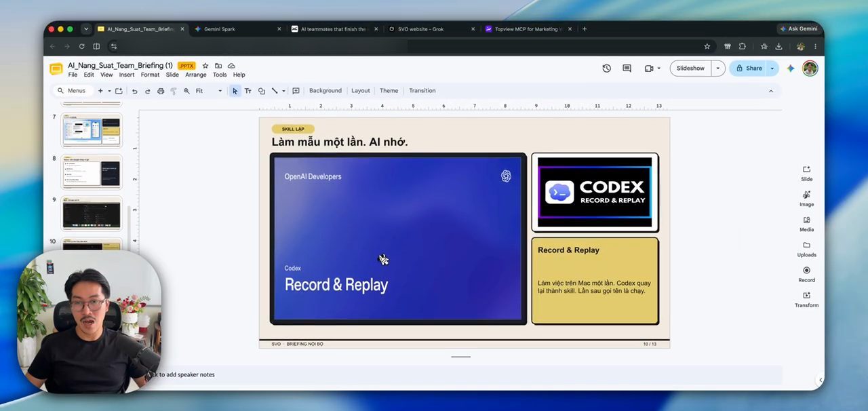
Task: Open the Chrome downloads icon
Action: [x=778, y=46]
